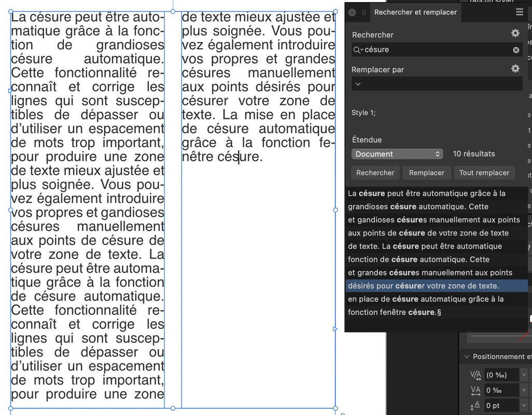The height and width of the screenshot is (415, 532).
Task: Select result 'grandioses césure automatique. Cette'
Action: 436,206
